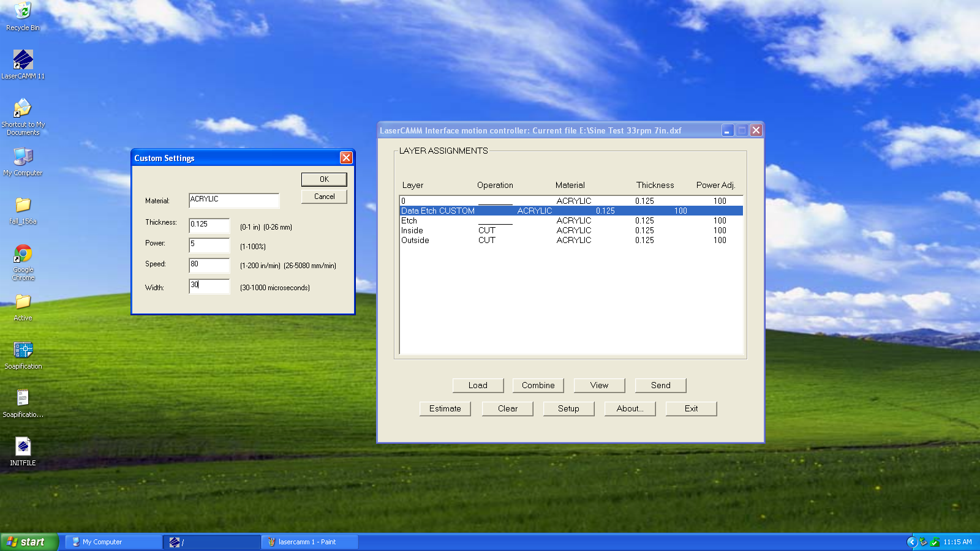The width and height of the screenshot is (980, 551).
Task: Click the Estimate button
Action: 445,408
